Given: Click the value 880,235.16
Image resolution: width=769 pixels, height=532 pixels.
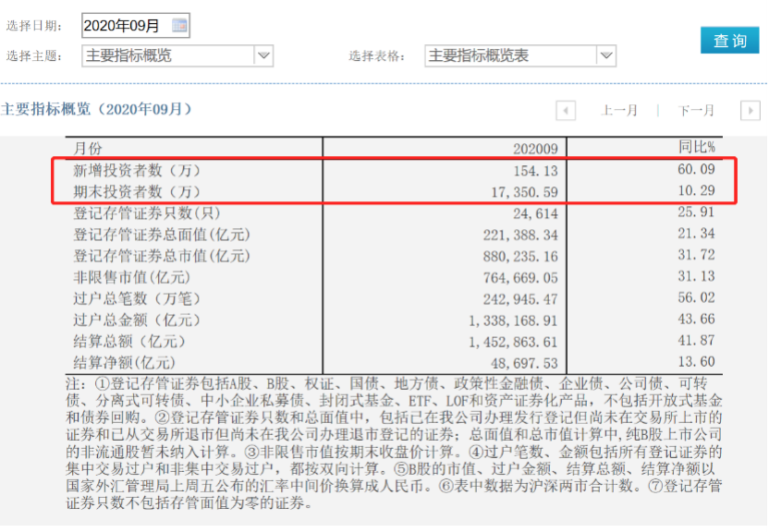Looking at the screenshot, I should pos(521,256).
